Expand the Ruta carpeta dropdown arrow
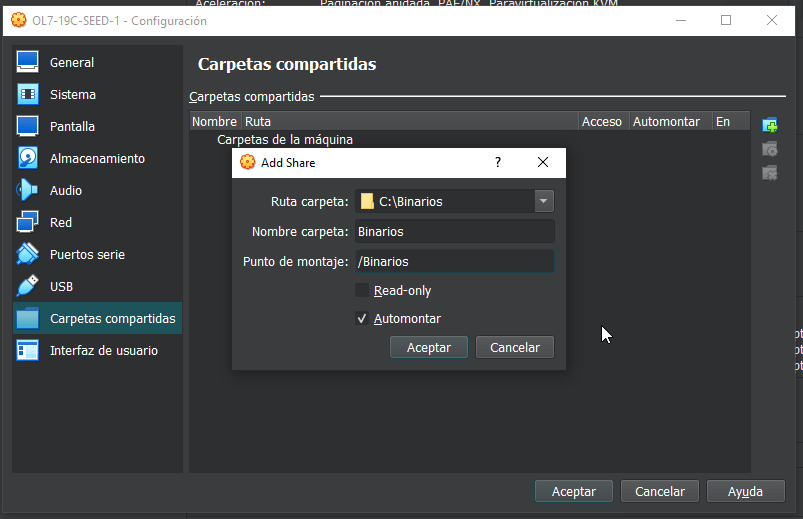 pyautogui.click(x=543, y=201)
